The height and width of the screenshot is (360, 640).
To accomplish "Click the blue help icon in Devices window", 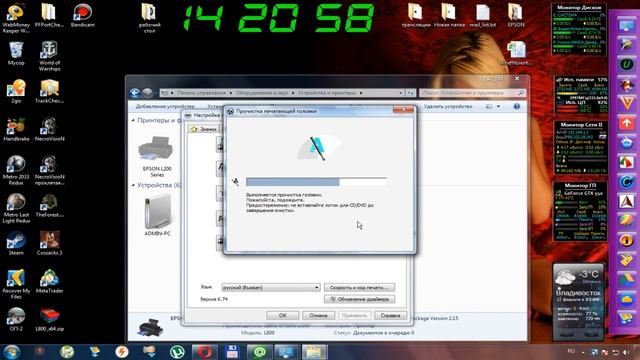I will [517, 107].
